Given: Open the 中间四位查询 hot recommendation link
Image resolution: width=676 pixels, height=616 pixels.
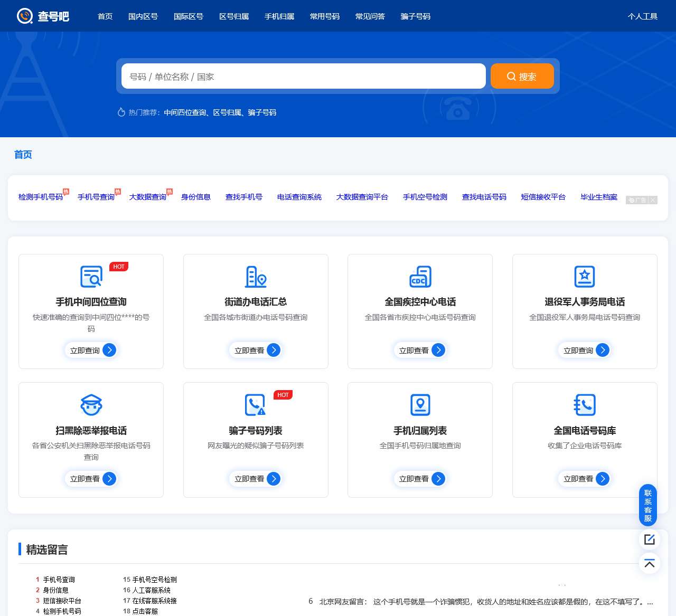Looking at the screenshot, I should (185, 112).
